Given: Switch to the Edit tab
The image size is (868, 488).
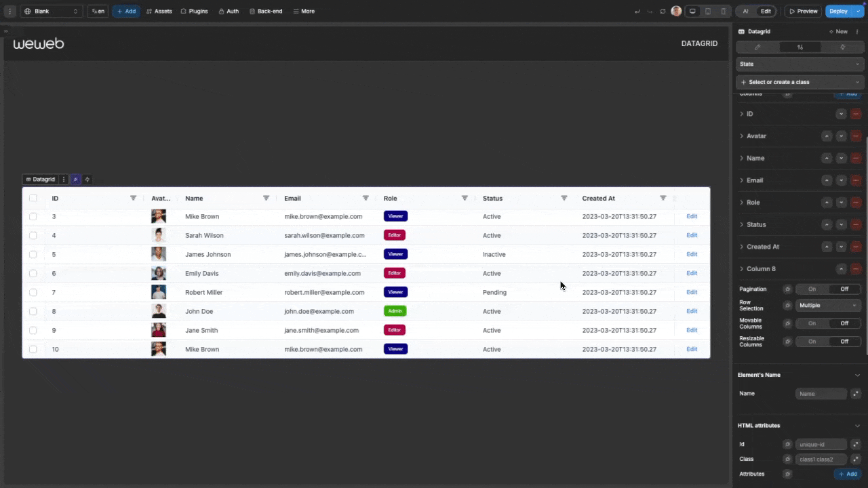Looking at the screenshot, I should click(x=766, y=11).
